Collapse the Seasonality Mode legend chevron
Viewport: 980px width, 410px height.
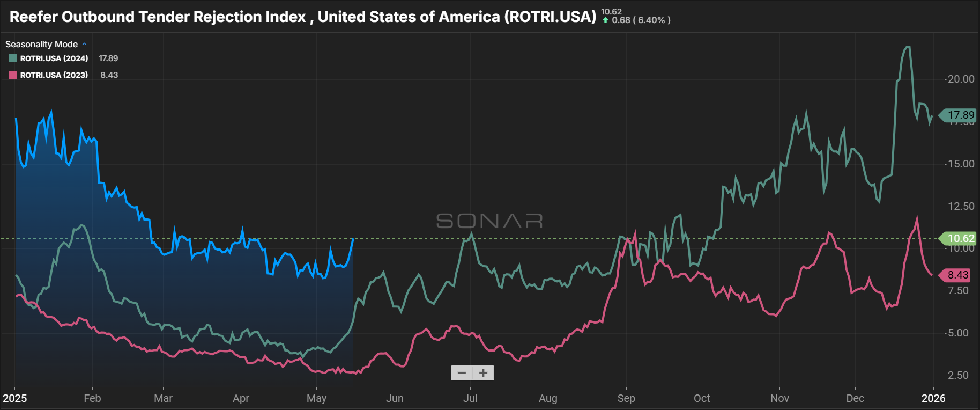[84, 44]
